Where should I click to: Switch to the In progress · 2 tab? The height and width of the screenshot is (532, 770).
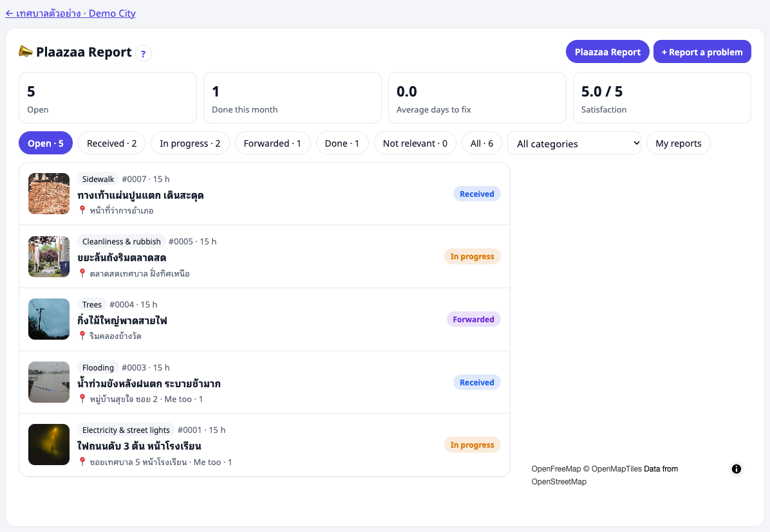click(x=190, y=143)
